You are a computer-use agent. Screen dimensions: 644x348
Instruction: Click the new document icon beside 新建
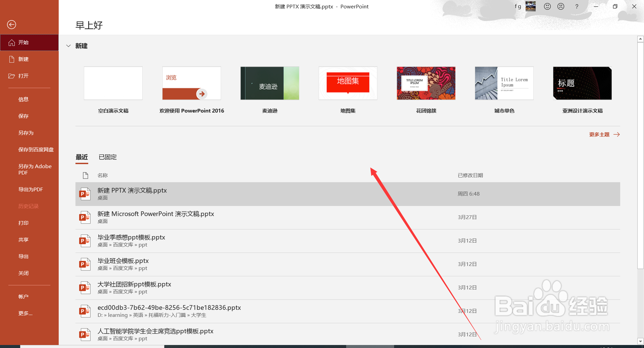click(12, 59)
